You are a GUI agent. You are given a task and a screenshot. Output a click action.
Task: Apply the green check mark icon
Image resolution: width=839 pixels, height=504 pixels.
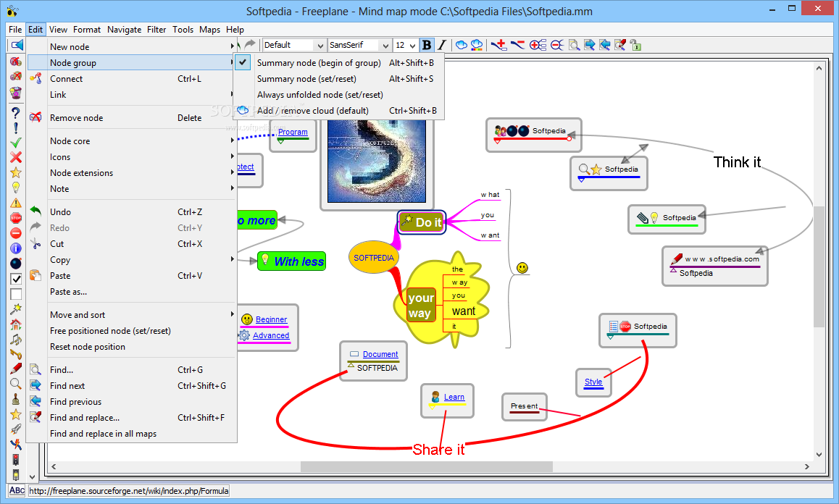16,143
